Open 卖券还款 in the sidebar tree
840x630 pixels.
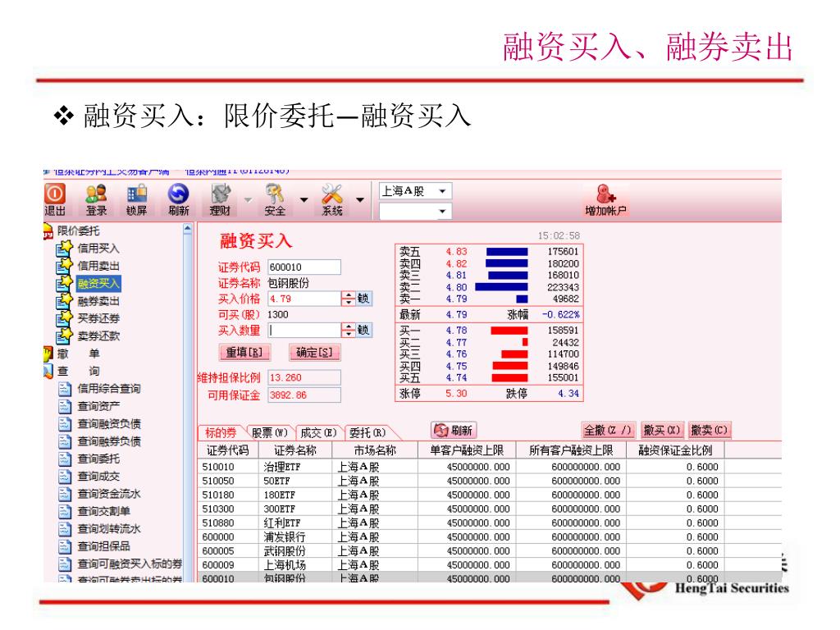pos(98,336)
